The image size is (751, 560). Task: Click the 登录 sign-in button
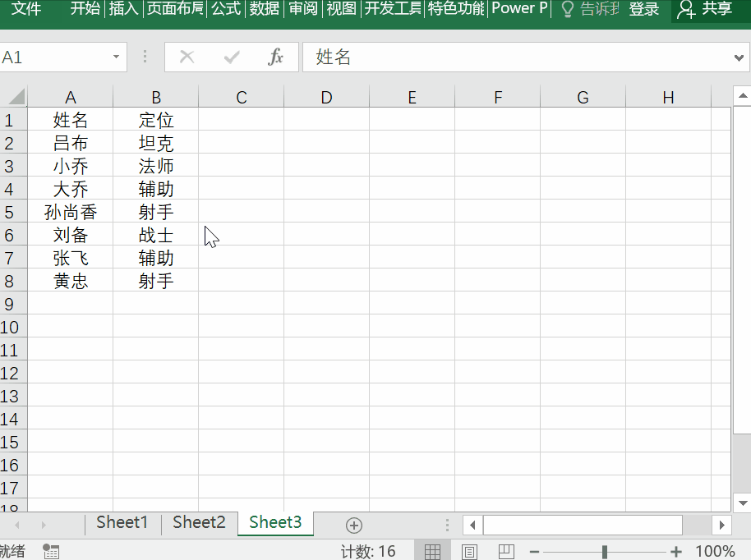coord(643,9)
